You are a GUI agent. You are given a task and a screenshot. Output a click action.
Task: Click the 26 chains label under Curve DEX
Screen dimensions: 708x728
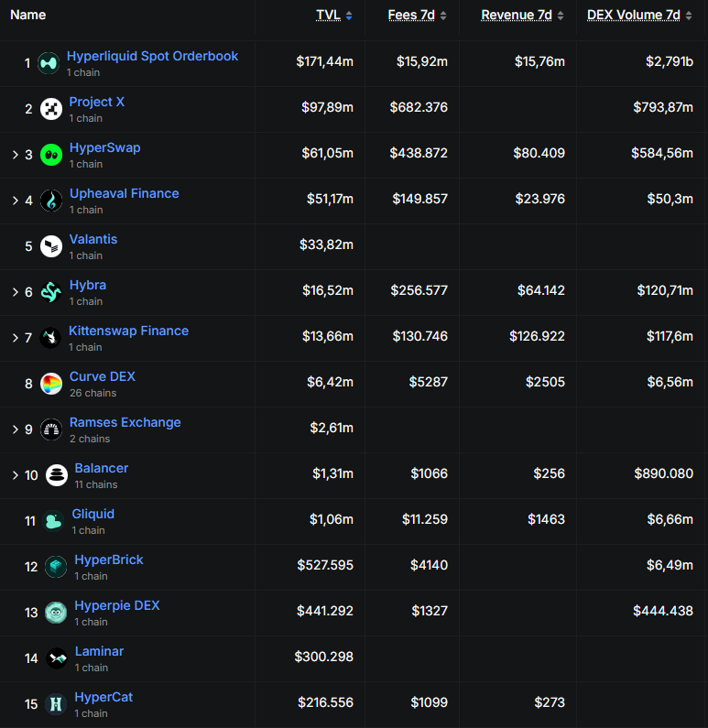pyautogui.click(x=93, y=393)
